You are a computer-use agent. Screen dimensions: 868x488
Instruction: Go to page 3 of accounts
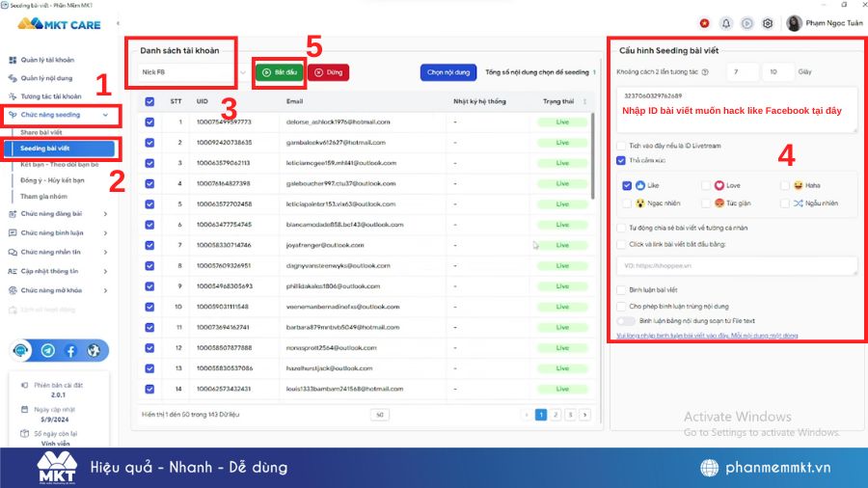[570, 415]
